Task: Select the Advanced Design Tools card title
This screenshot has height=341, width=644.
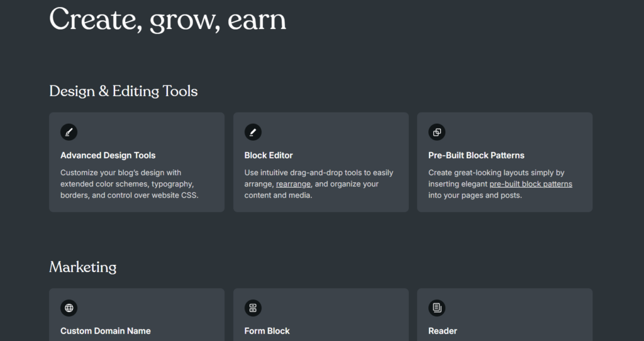Action: pyautogui.click(x=108, y=156)
